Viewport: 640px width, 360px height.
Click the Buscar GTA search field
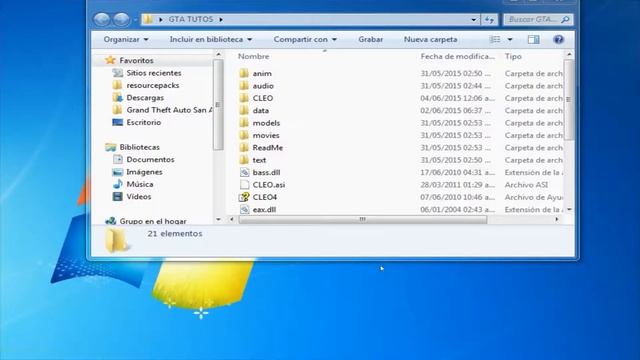(538, 19)
